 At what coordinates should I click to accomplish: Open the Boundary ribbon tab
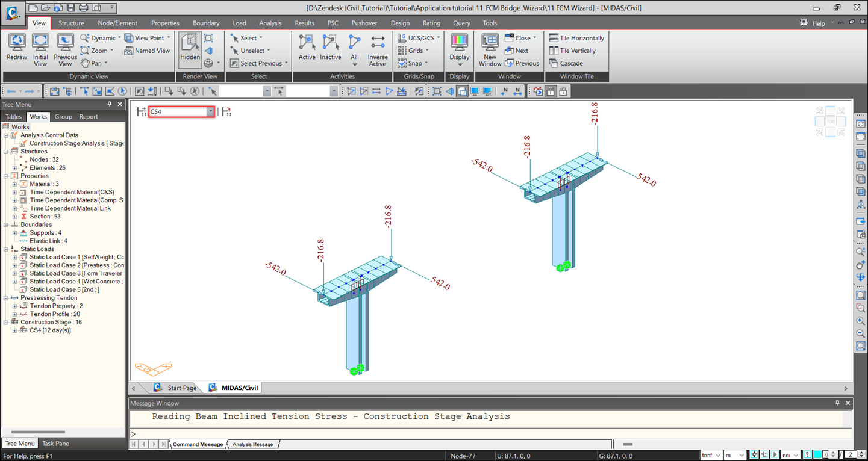point(206,23)
